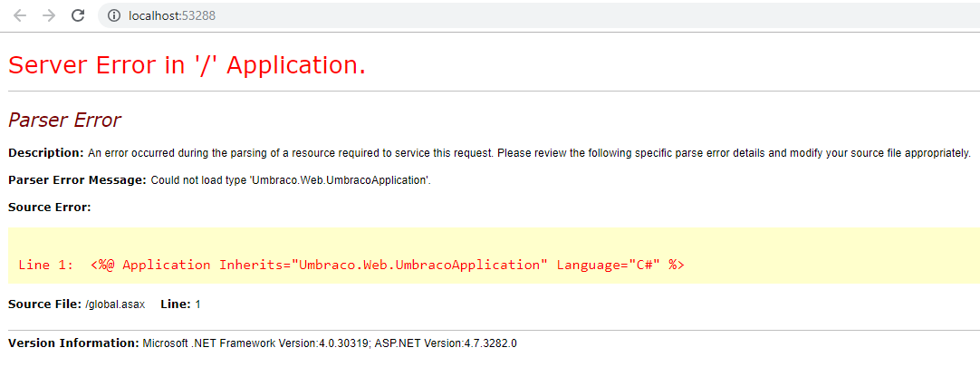Click the "Parser Error" subheading
Image resolution: width=980 pixels, height=367 pixels.
[64, 120]
